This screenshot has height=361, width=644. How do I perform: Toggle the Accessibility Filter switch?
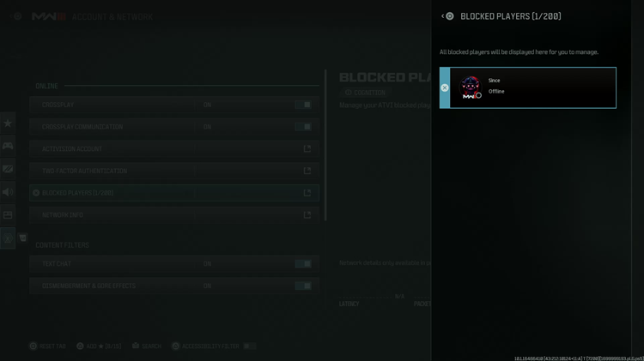click(249, 346)
